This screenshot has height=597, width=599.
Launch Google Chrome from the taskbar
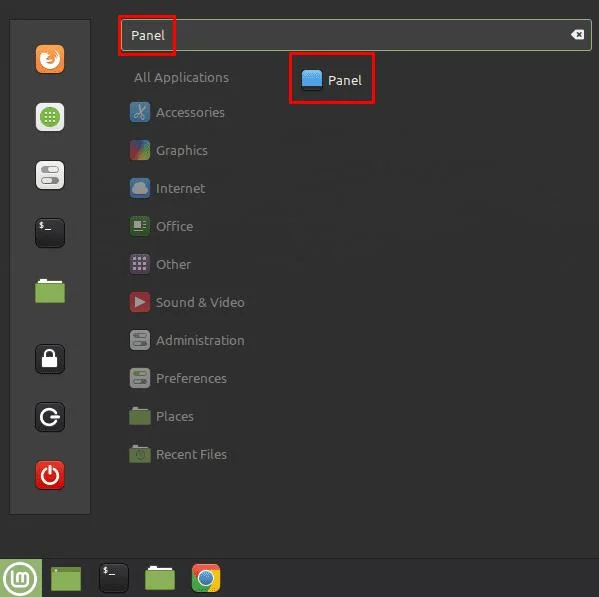[206, 578]
